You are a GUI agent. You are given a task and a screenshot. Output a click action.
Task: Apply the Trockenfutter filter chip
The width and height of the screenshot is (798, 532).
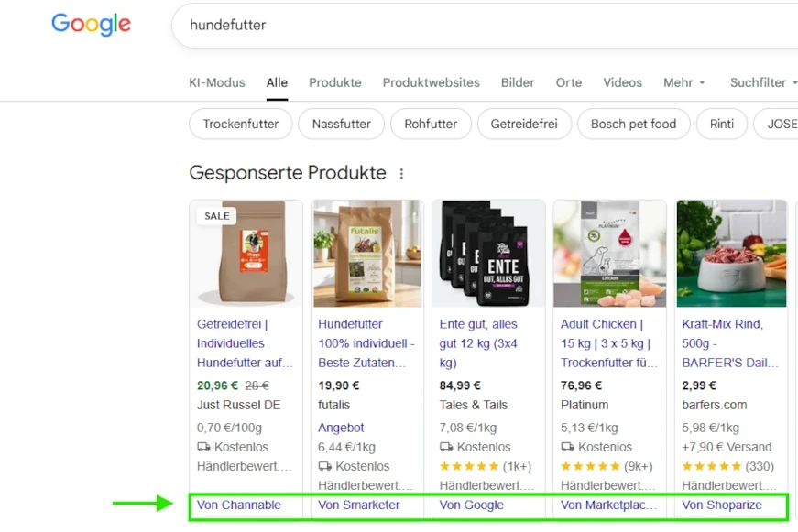241,124
